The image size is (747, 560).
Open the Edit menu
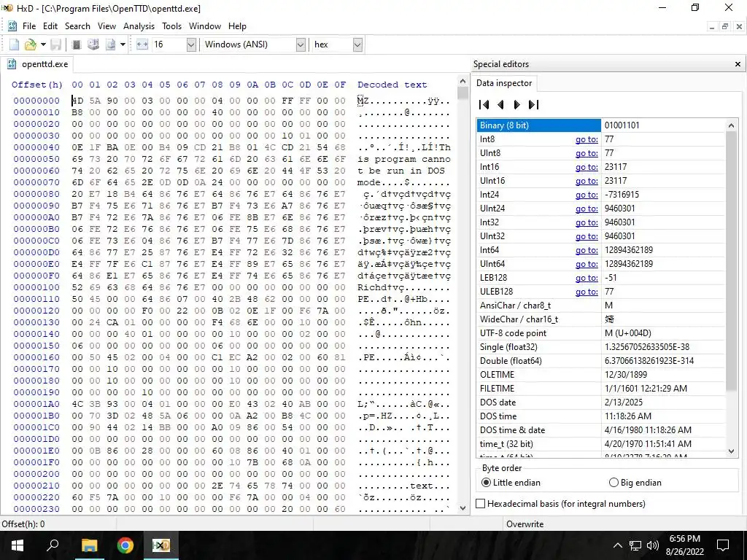pyautogui.click(x=50, y=26)
